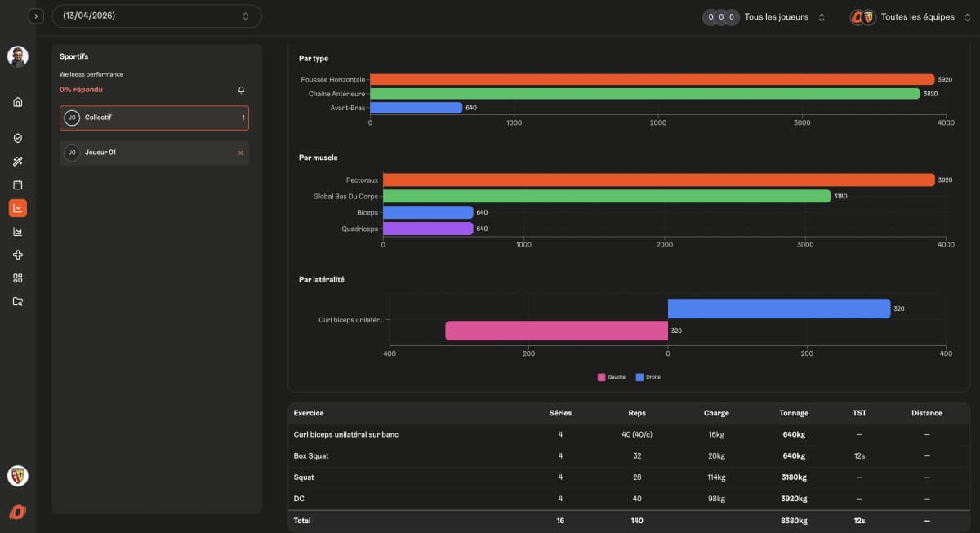Screen dimensions: 980x533
Task: Open the magic wand tool in sidebar
Action: pyautogui.click(x=16, y=161)
